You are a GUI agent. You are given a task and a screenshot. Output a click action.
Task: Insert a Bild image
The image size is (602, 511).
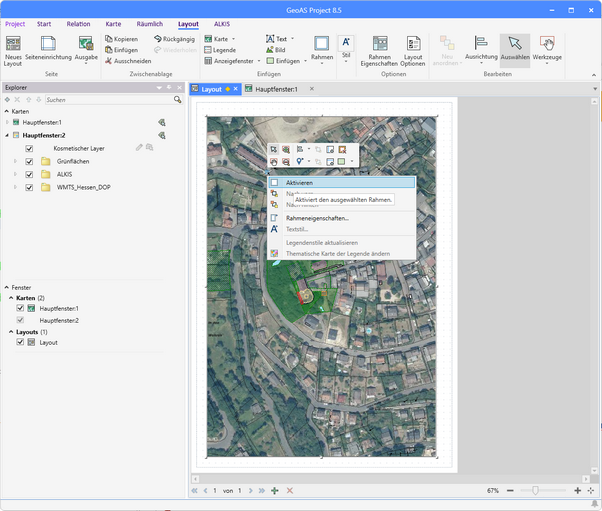(276, 50)
